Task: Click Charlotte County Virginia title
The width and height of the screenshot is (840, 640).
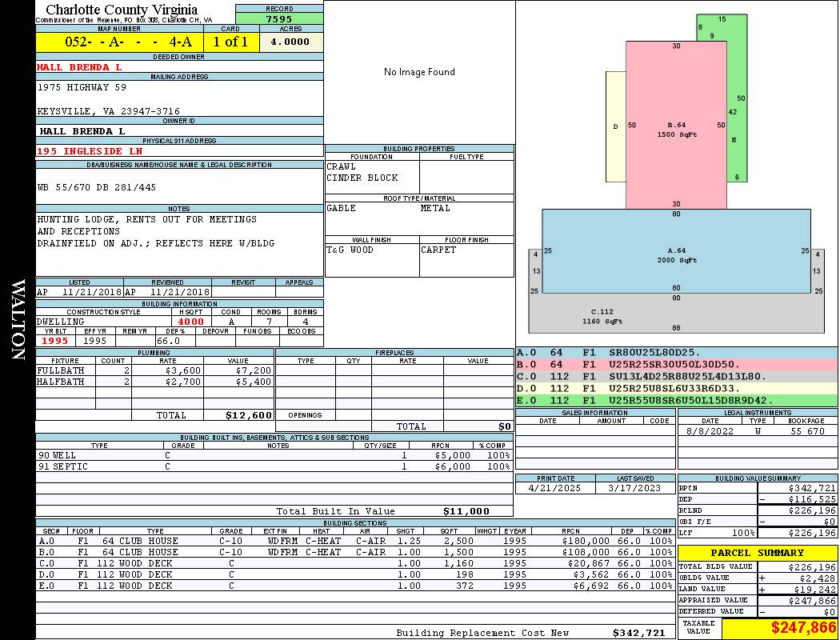Action: click(122, 10)
